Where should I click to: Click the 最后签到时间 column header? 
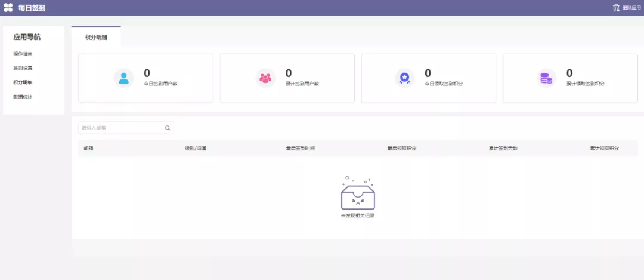(301, 149)
